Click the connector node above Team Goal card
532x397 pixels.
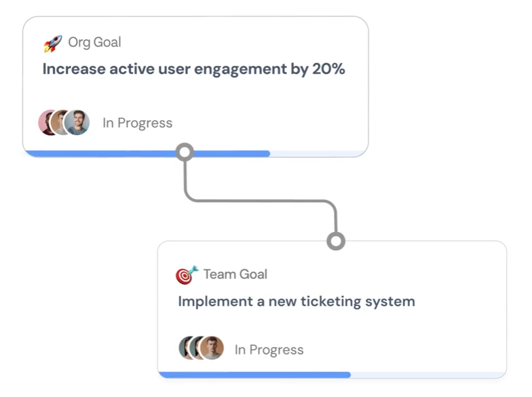[336, 241]
